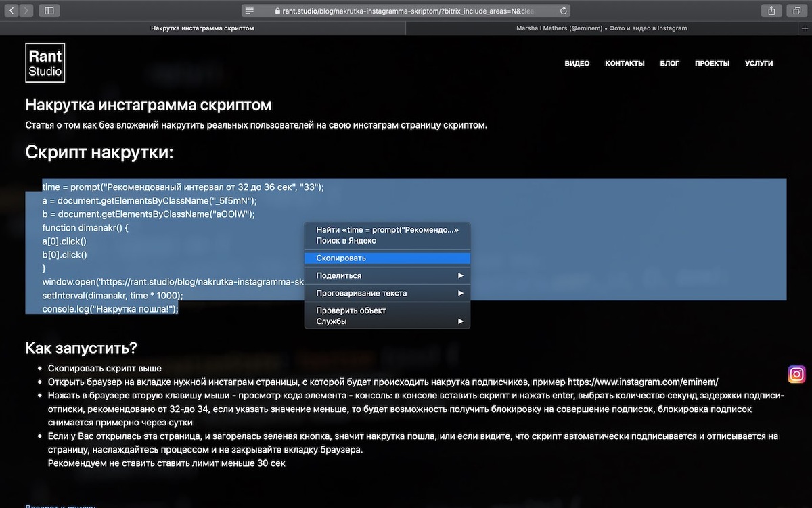
Task: Reload the page with the refresh icon
Action: 564,11
